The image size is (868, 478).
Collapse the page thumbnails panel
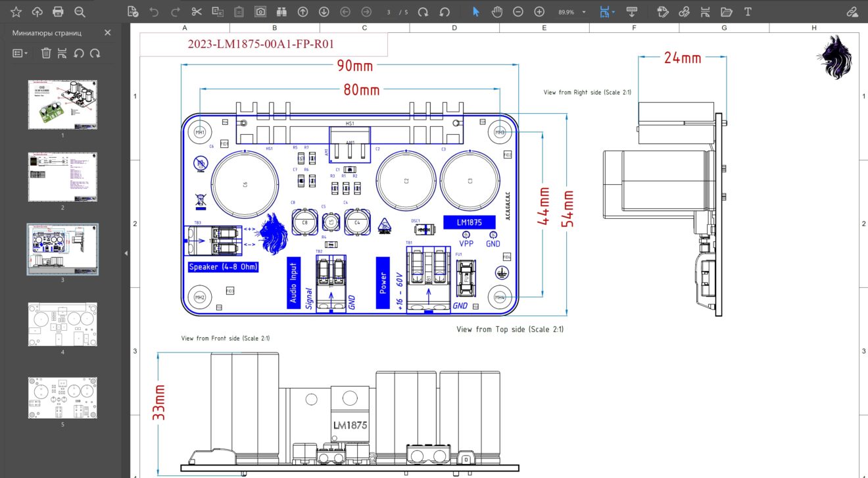point(107,32)
